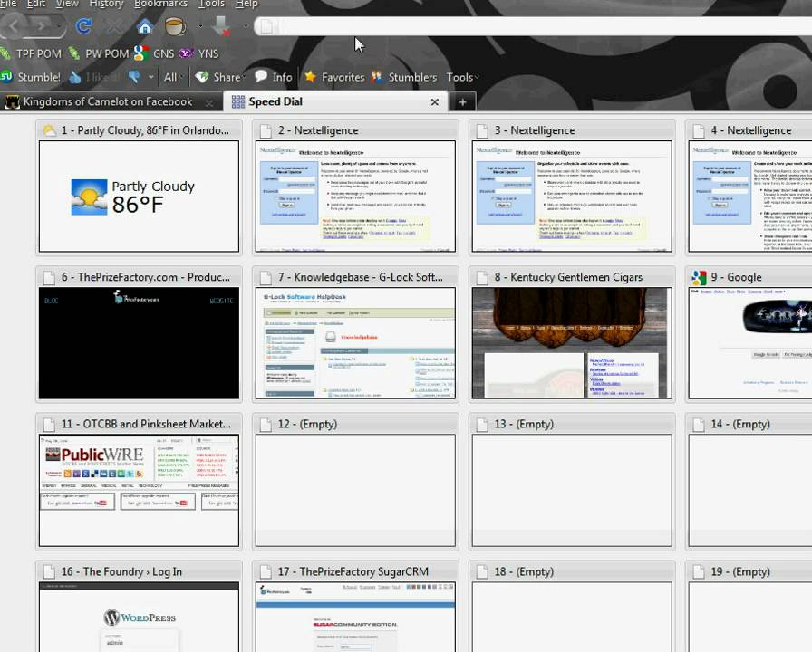This screenshot has width=812, height=652.
Task: Open the Partly Cloudy 86°F weather dial
Action: point(139,197)
